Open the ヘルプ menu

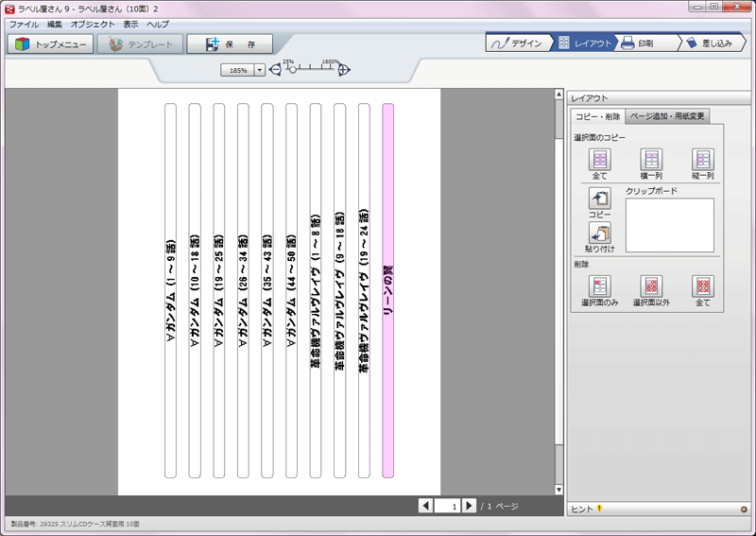coord(158,25)
